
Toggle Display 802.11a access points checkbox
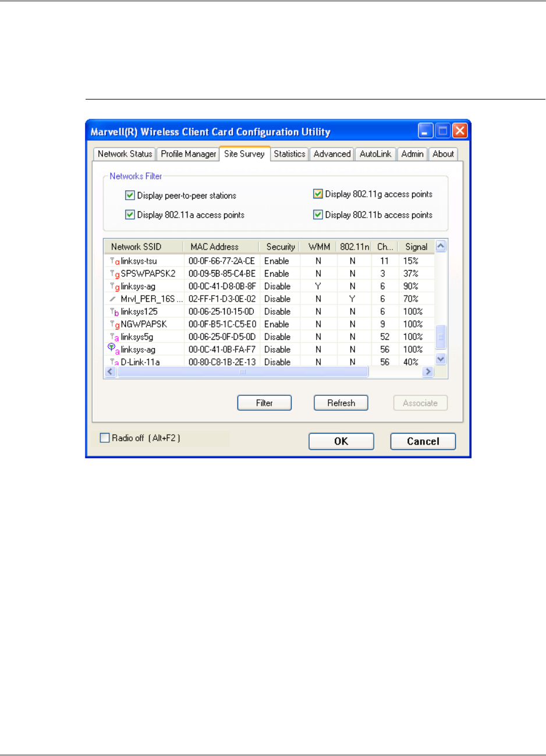pos(130,215)
